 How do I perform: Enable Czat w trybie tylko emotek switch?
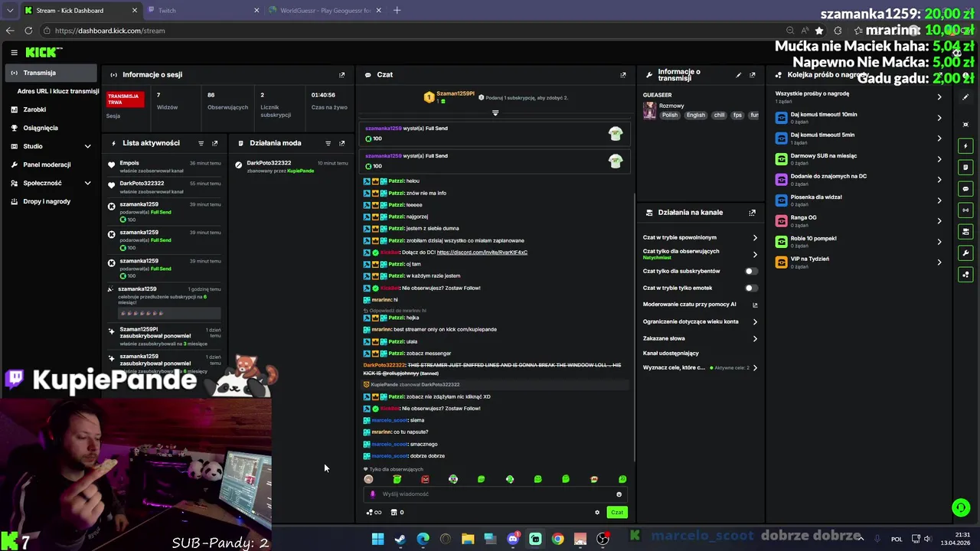click(x=751, y=288)
